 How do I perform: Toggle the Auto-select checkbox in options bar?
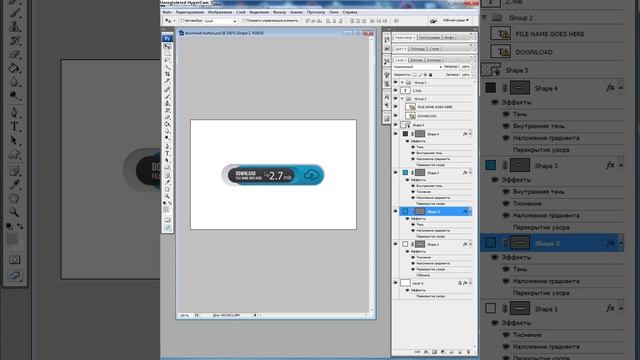click(182, 20)
